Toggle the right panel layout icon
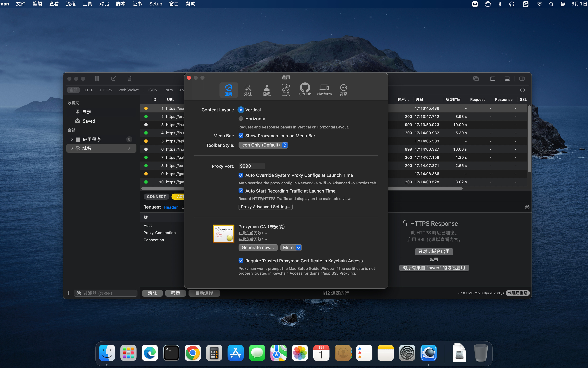The height and width of the screenshot is (368, 588). tap(522, 79)
